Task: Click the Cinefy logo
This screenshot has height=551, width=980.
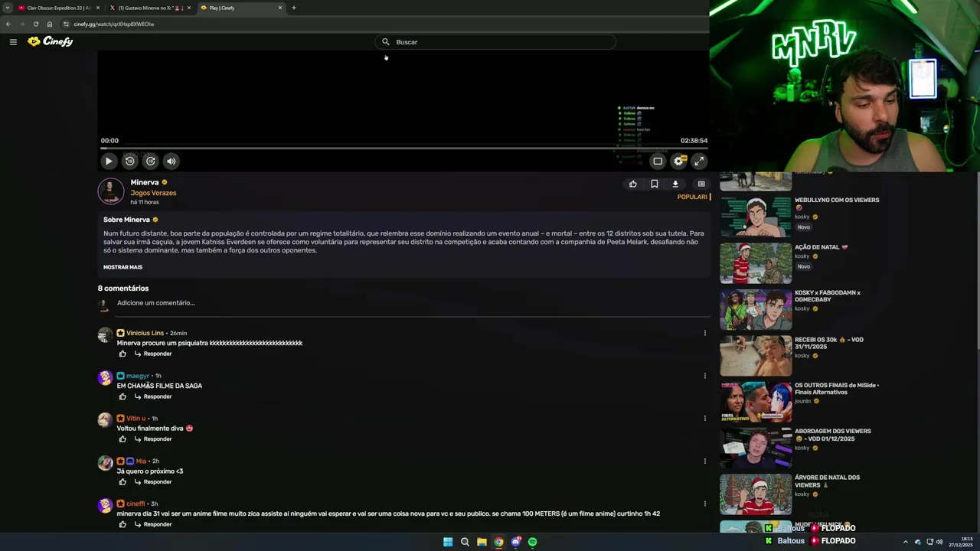Action: 51,41
